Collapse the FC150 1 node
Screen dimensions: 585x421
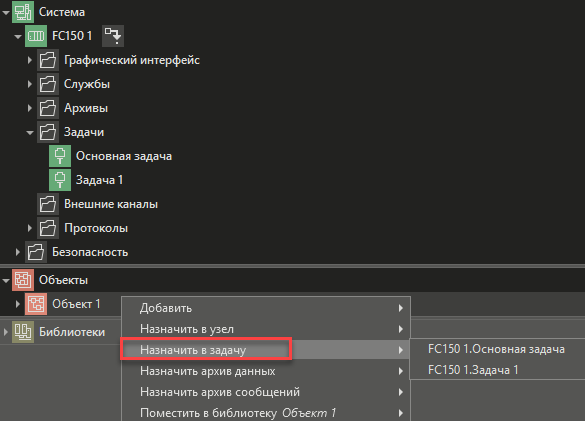pos(18,37)
